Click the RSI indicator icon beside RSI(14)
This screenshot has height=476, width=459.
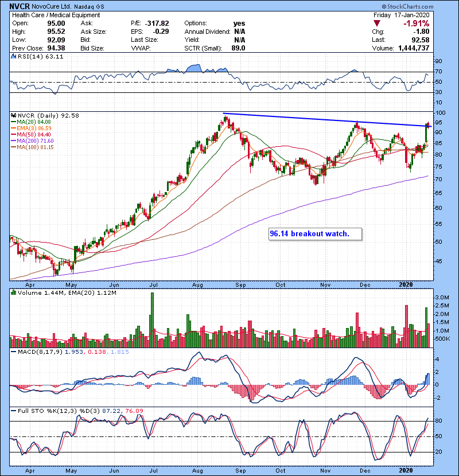(13, 56)
